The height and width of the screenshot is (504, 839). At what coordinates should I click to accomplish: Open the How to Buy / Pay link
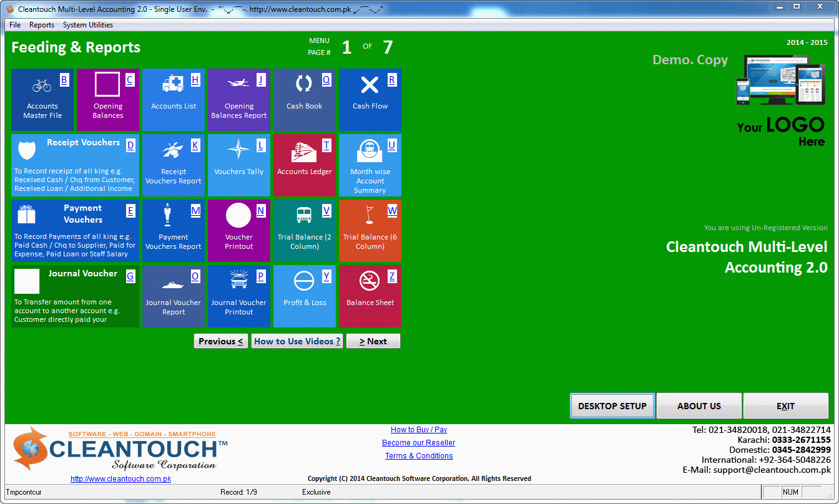(x=419, y=430)
